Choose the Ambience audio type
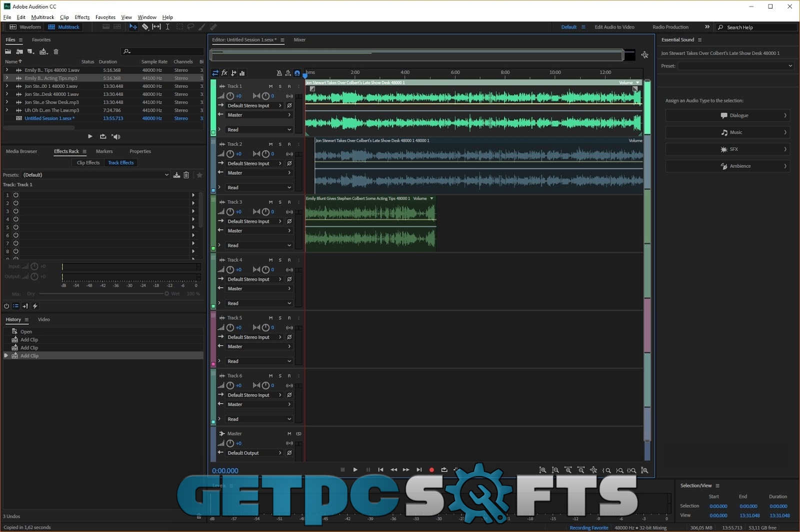The height and width of the screenshot is (532, 800). point(727,166)
